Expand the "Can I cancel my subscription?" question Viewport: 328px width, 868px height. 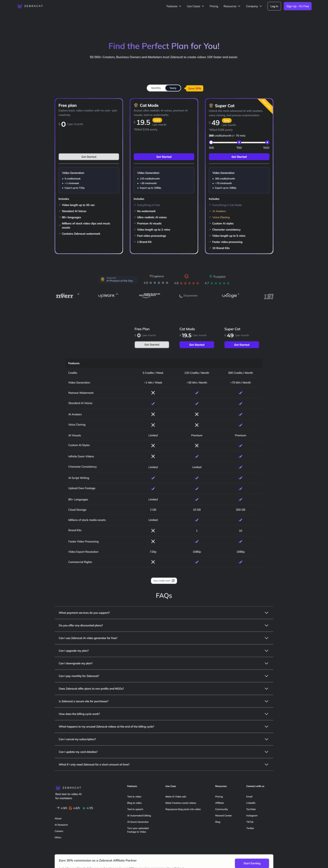[x=164, y=739]
